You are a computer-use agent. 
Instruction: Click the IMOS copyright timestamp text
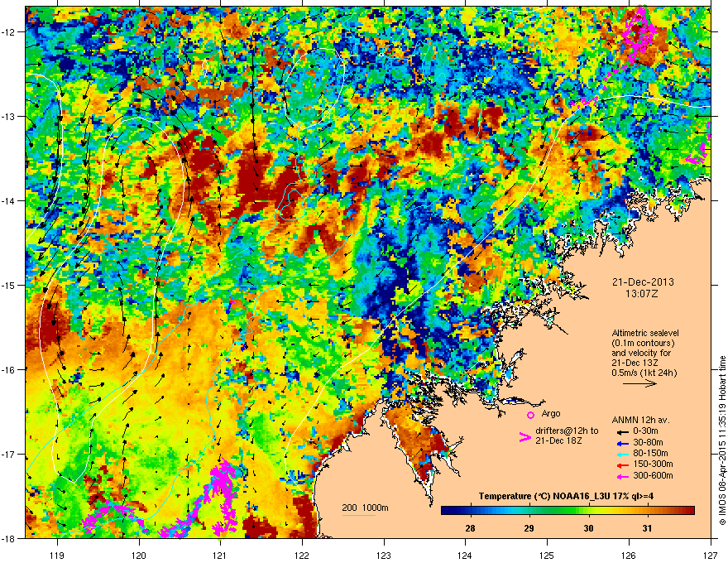[x=722, y=440]
